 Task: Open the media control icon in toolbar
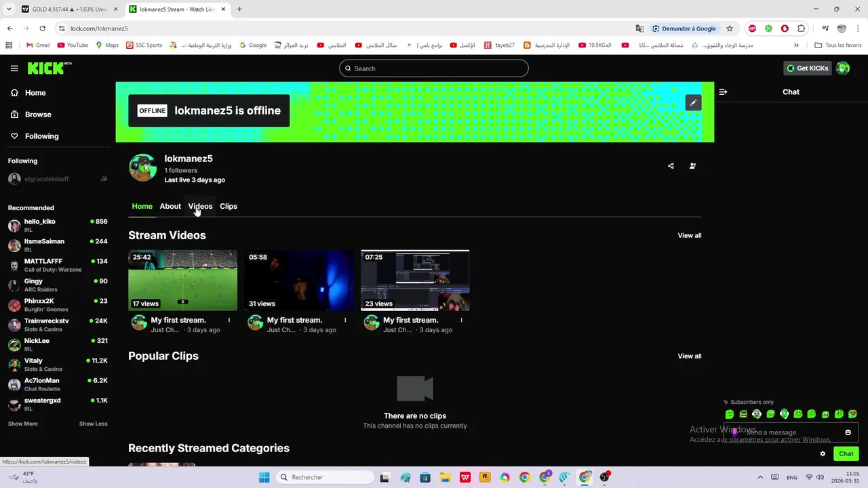click(x=825, y=28)
